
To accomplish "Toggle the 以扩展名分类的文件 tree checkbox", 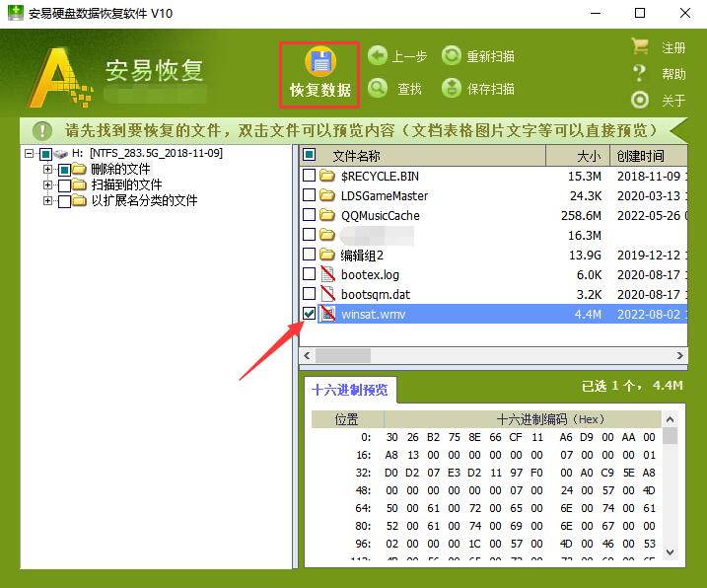I will (64, 201).
